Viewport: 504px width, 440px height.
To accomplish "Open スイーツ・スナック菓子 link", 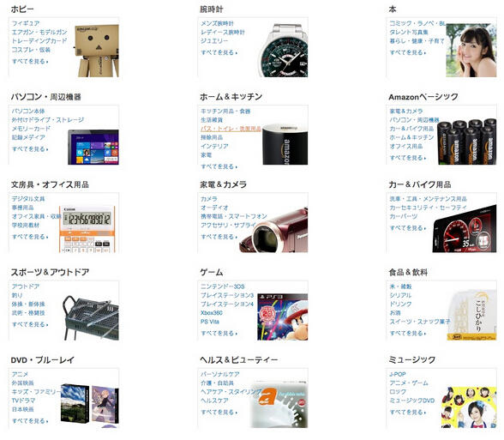I will tap(420, 322).
